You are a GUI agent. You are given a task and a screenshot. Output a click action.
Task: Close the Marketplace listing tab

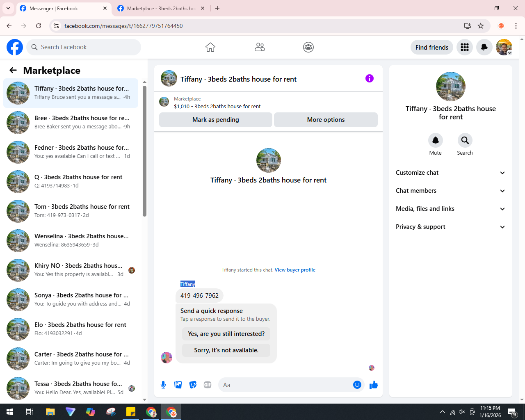[203, 8]
